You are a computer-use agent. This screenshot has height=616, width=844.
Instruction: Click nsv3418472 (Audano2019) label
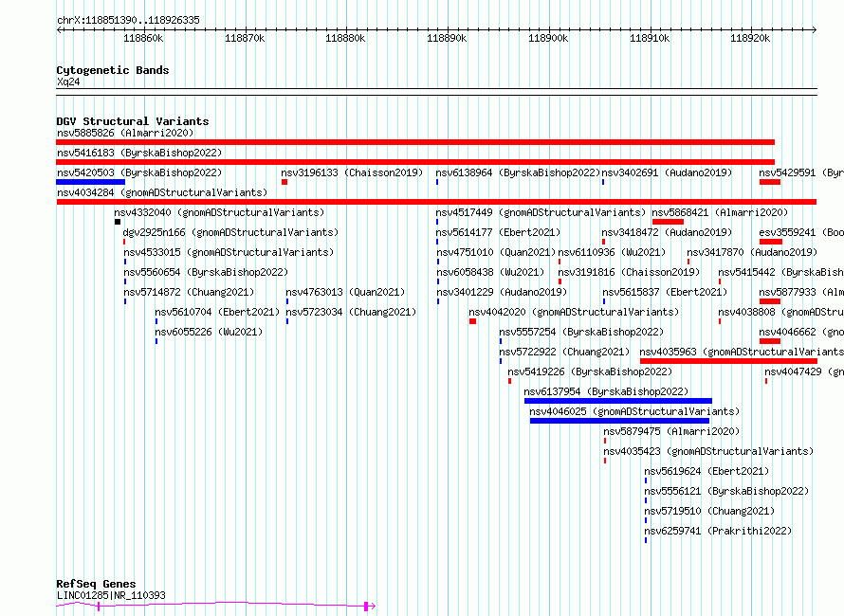pyautogui.click(x=667, y=232)
